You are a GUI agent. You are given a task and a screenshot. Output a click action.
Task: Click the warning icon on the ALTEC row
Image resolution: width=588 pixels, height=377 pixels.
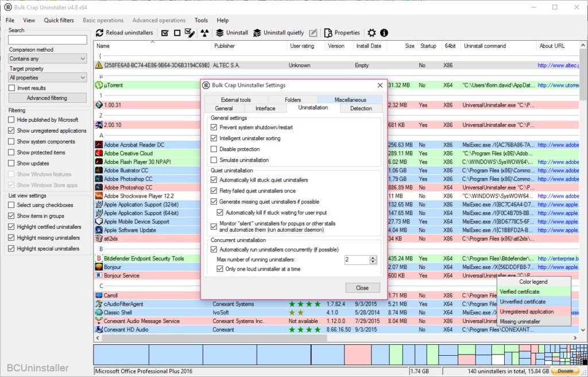pos(99,65)
